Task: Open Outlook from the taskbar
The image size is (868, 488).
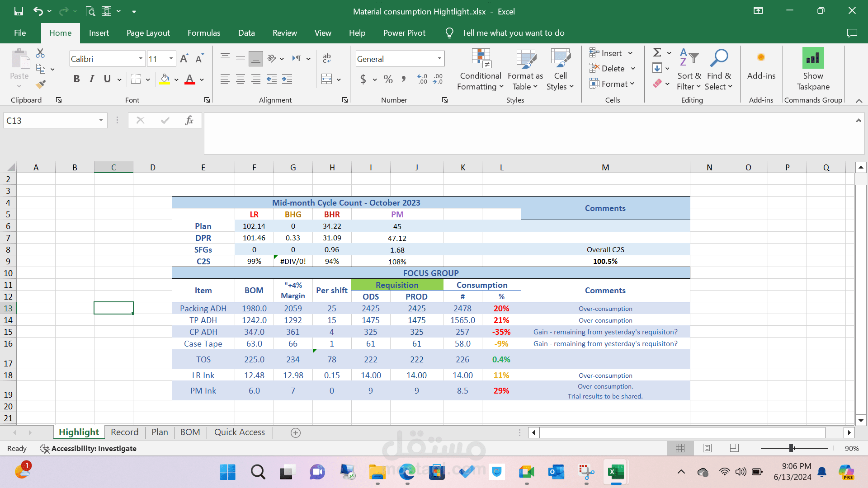Action: pyautogui.click(x=556, y=472)
